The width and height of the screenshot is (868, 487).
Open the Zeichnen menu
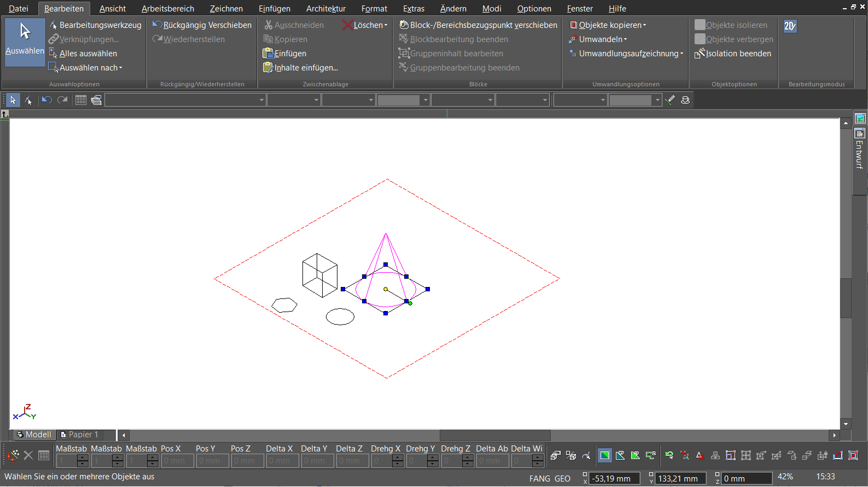point(226,9)
